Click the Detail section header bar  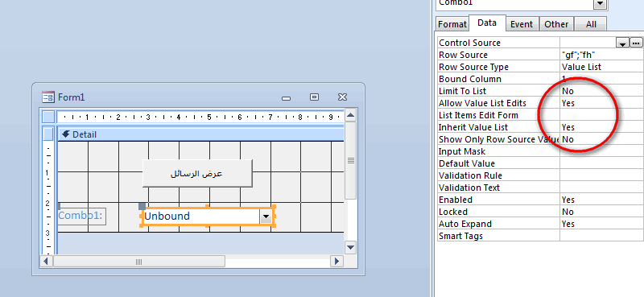pyautogui.click(x=200, y=134)
